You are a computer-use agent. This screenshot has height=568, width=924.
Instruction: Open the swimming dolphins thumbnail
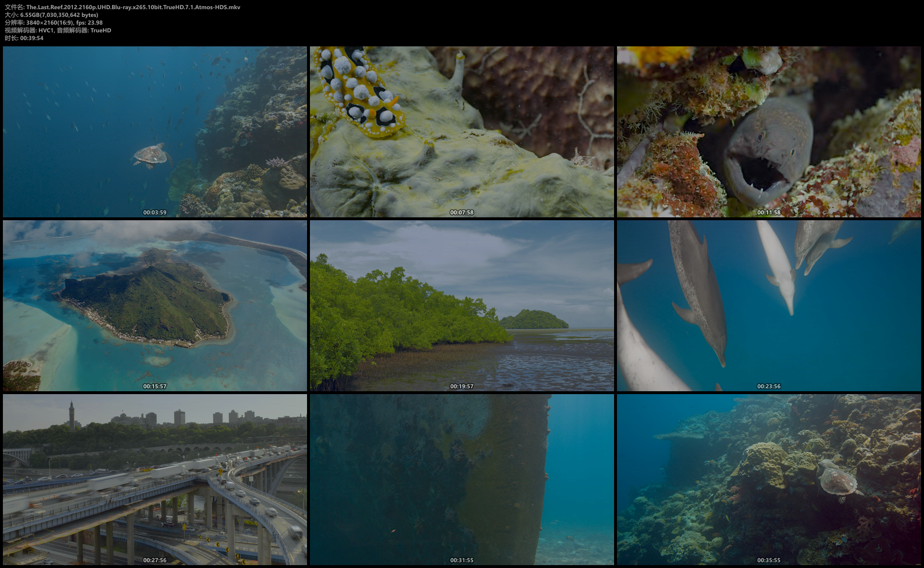click(x=769, y=305)
